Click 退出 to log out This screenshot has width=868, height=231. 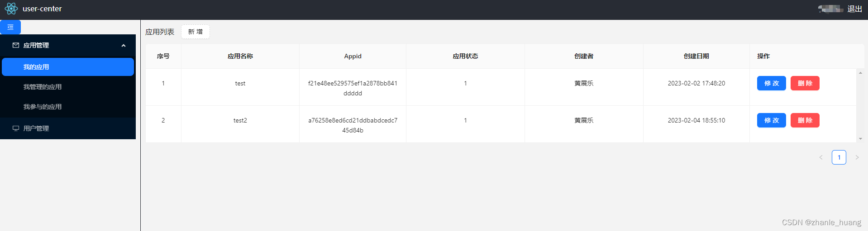pyautogui.click(x=854, y=9)
